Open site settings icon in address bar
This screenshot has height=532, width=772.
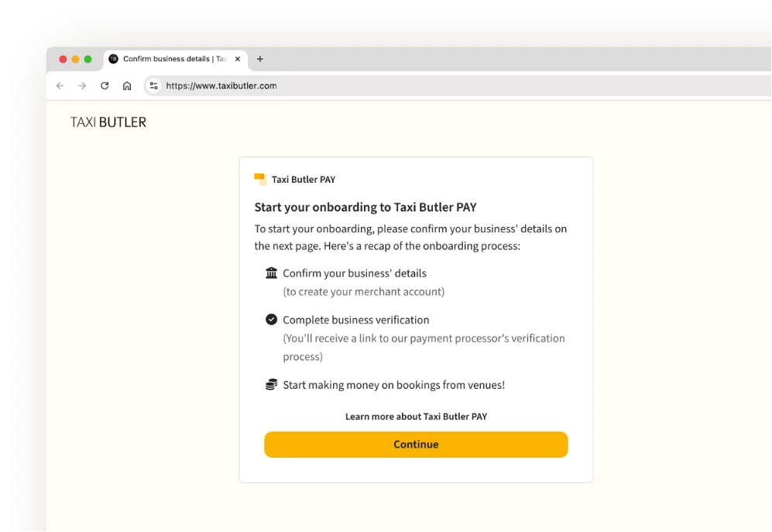(x=153, y=86)
